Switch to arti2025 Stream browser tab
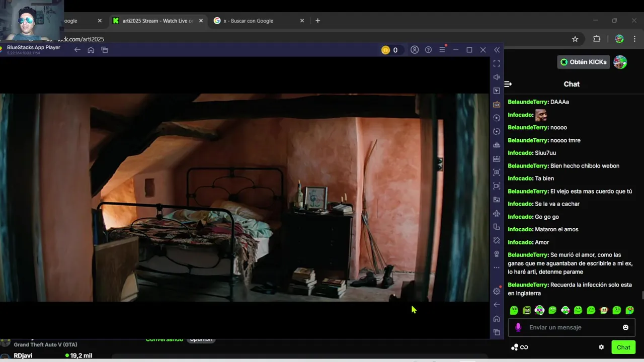Viewport: 644px width, 362px height. tap(157, 21)
